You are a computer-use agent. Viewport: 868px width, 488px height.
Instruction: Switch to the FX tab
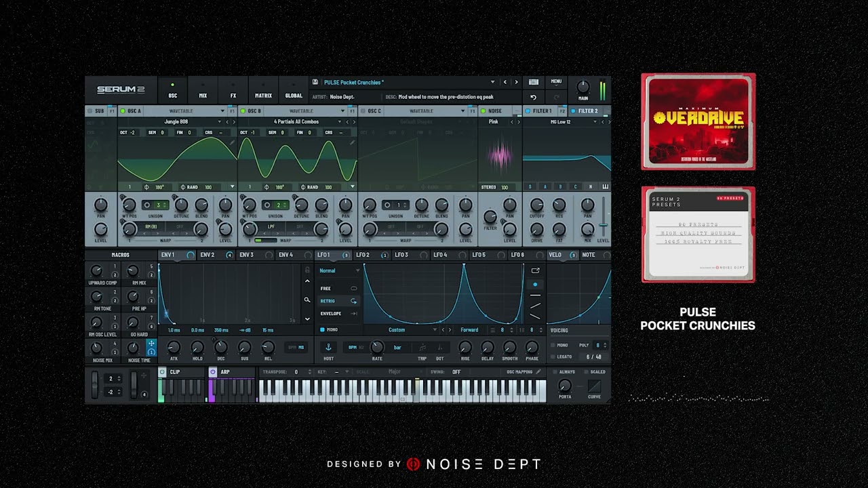pyautogui.click(x=233, y=91)
